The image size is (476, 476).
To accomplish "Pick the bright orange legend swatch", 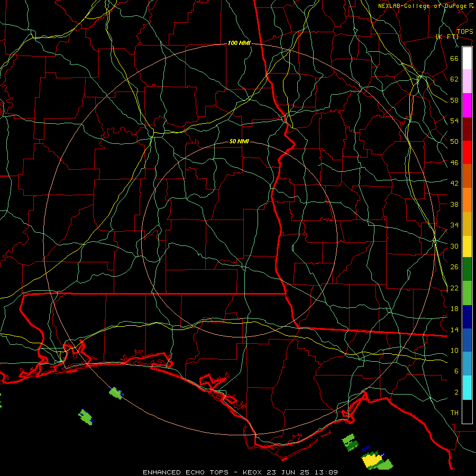I will tap(467, 200).
